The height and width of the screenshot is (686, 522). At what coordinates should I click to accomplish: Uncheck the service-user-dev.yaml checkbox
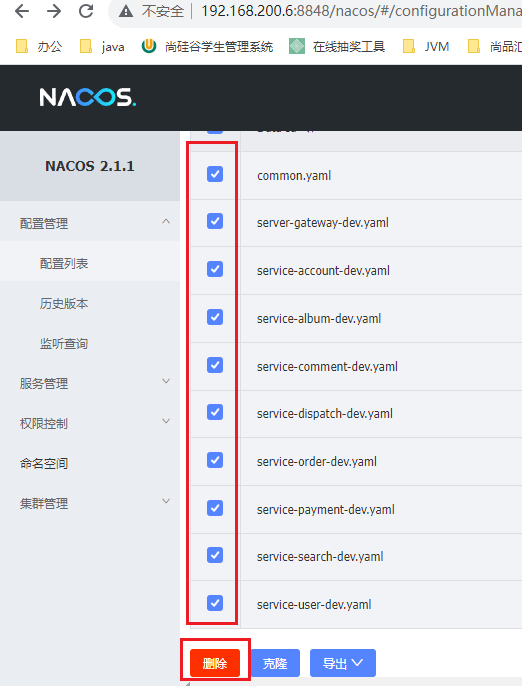(x=215, y=603)
